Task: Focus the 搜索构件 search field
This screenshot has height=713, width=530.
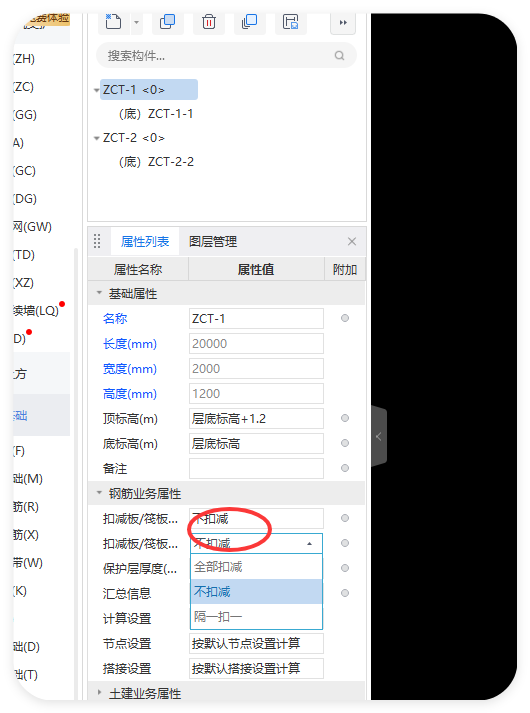Action: pos(226,55)
